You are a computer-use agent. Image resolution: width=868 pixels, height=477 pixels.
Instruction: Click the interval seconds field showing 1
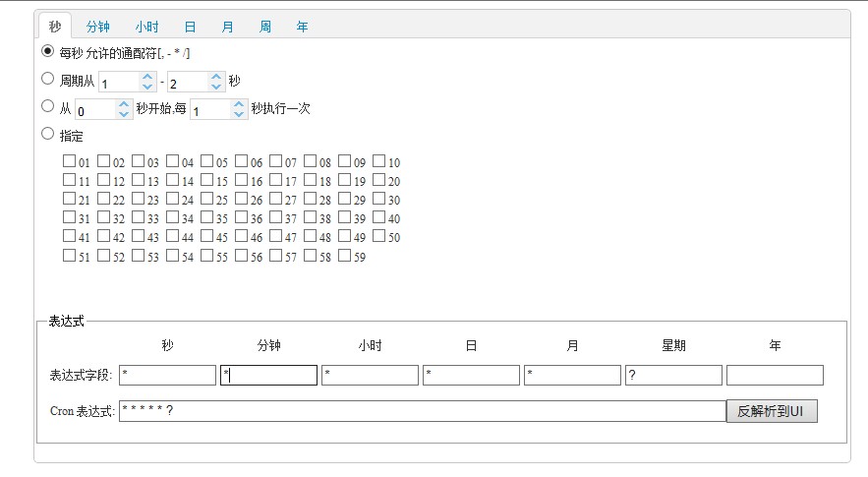click(x=211, y=109)
